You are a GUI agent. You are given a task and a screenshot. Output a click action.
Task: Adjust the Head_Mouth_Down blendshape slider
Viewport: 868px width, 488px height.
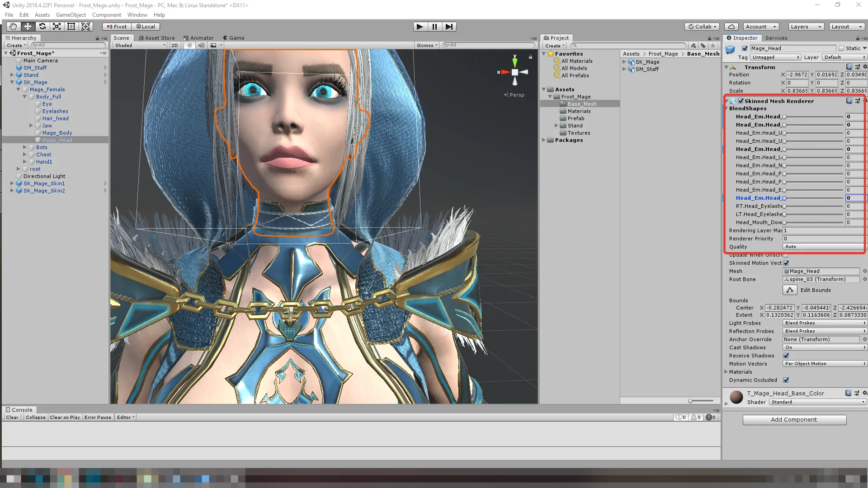813,223
